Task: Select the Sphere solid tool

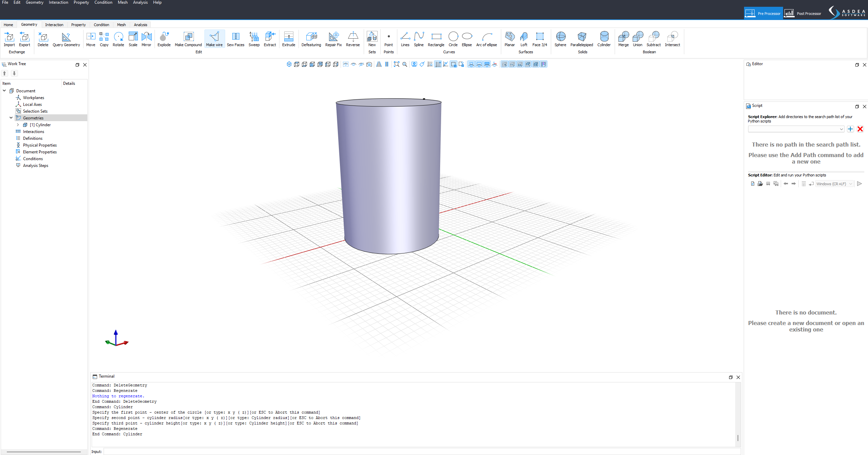Action: pyautogui.click(x=560, y=39)
